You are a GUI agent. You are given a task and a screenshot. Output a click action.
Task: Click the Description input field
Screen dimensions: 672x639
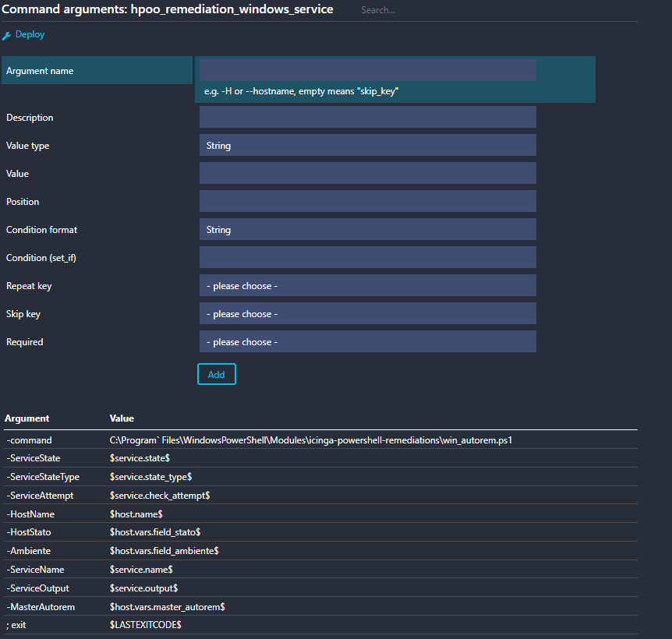[367, 117]
